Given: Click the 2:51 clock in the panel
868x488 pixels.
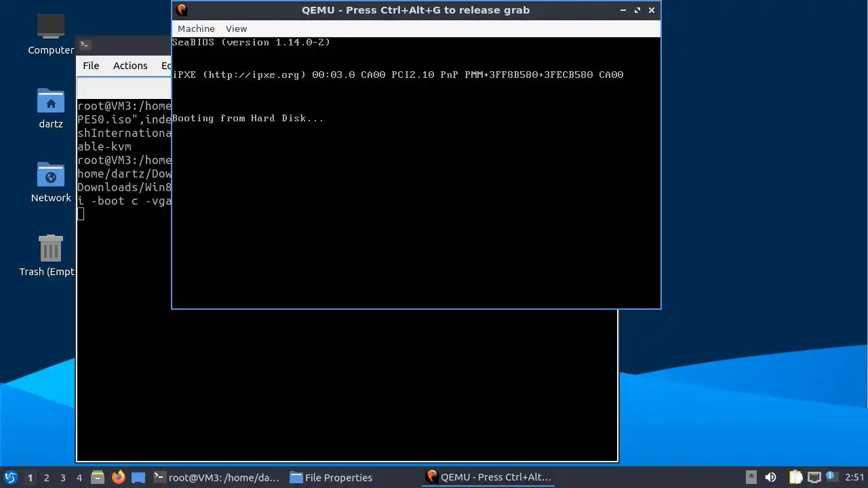Looking at the screenshot, I should pyautogui.click(x=854, y=477).
